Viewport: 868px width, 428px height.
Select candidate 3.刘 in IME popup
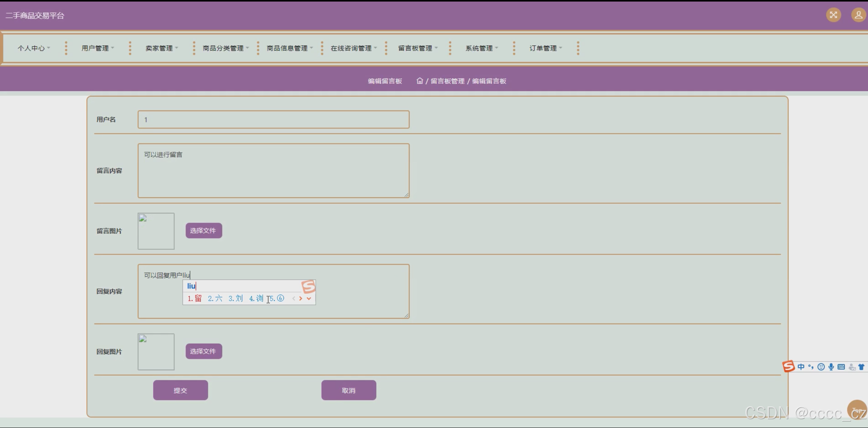pos(236,298)
